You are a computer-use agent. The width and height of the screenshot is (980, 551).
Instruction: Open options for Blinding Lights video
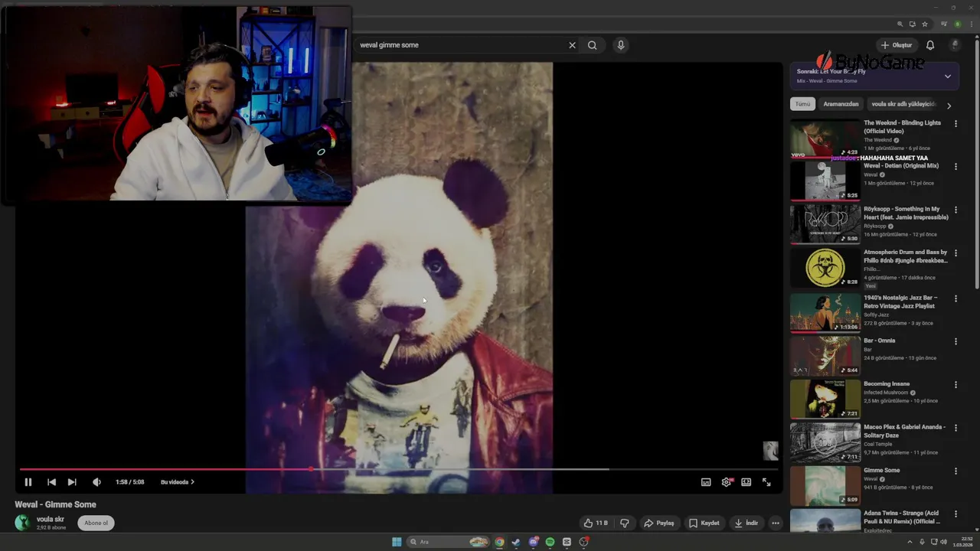(955, 123)
